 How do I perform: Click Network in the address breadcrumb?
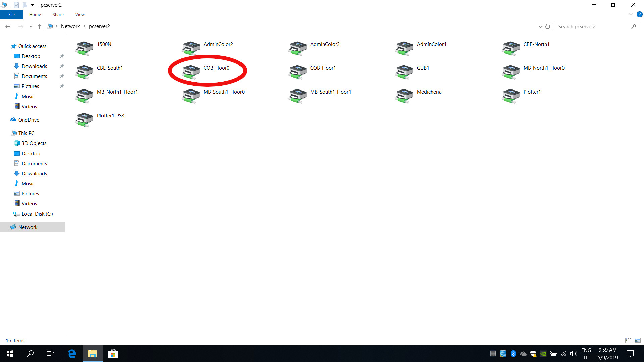[70, 26]
